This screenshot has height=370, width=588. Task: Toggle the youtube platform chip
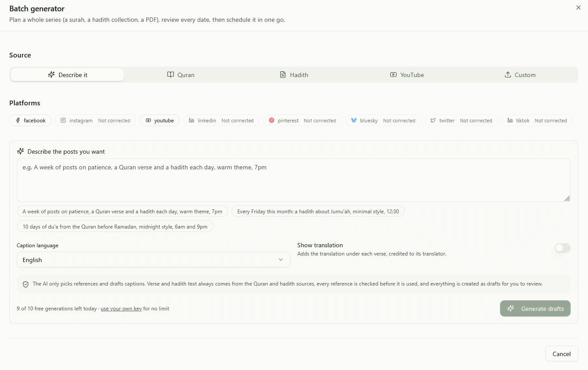(160, 121)
